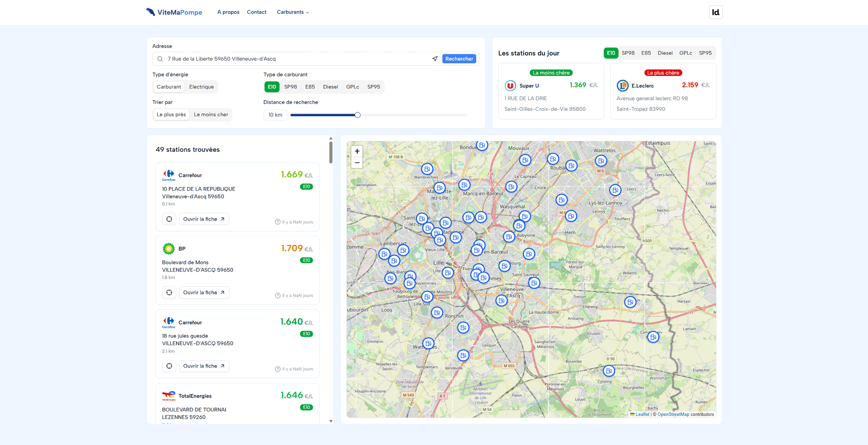Click the address search input field
The image size is (868, 445).
pyautogui.click(x=297, y=59)
